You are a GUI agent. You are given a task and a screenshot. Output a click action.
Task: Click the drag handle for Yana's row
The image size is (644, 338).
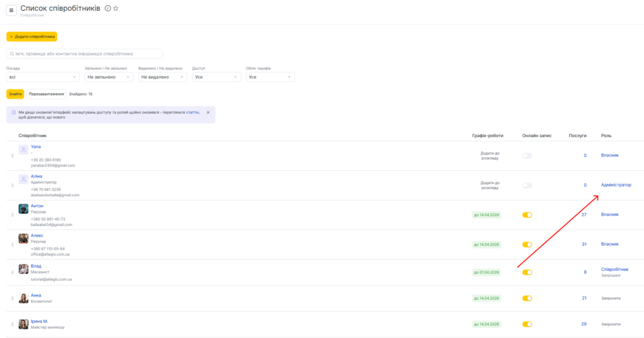pos(12,156)
